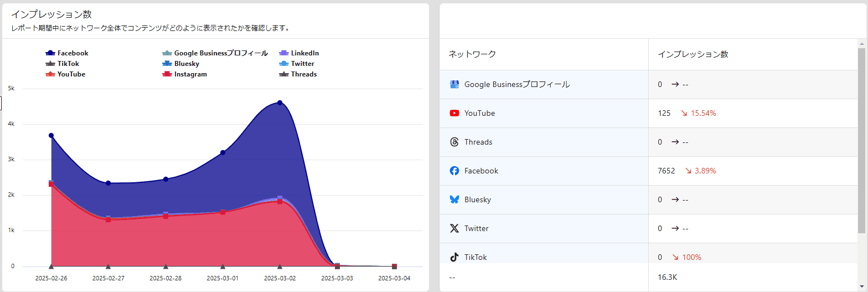Image resolution: width=868 pixels, height=292 pixels.
Task: Sort by インプレッション数 column header
Action: [693, 54]
